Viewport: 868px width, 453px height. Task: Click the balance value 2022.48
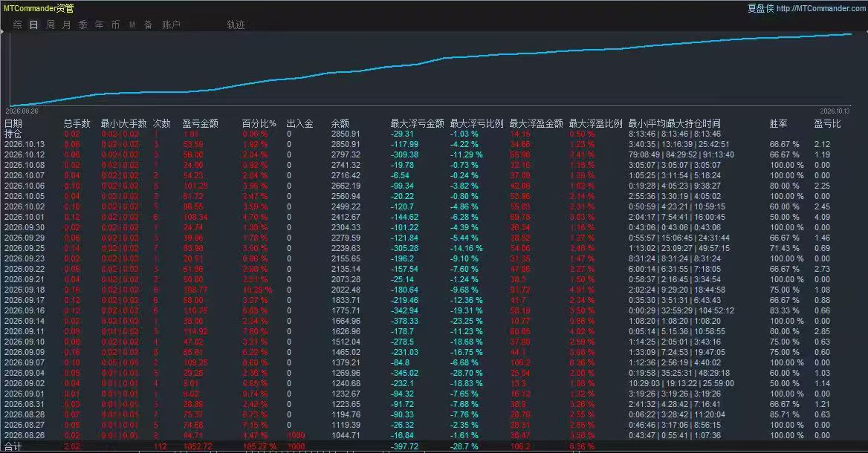[346, 290]
